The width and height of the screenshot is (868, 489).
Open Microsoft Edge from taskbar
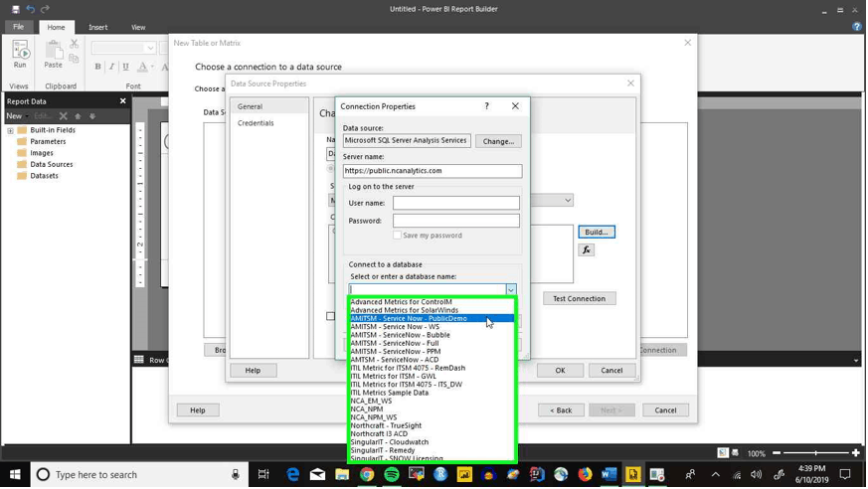coord(293,475)
